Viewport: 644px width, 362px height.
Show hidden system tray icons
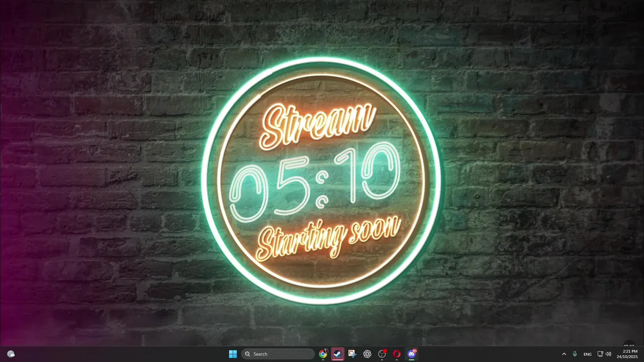(x=564, y=354)
